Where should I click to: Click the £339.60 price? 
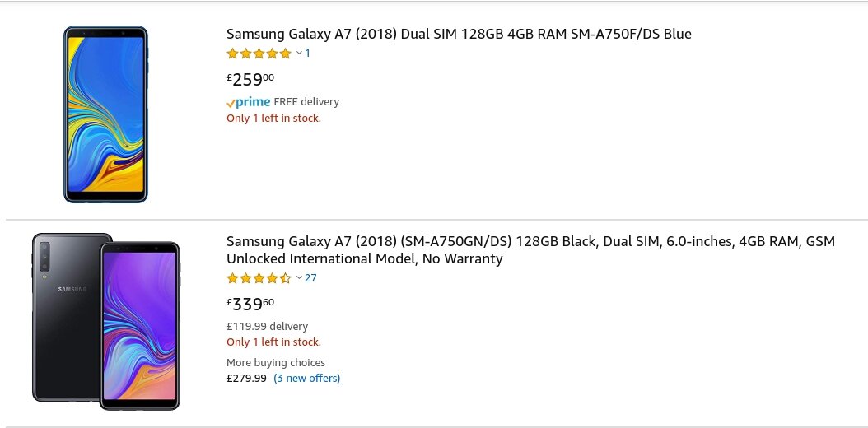pos(250,305)
